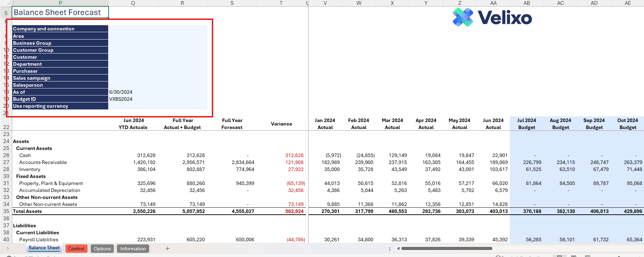Open the Information sheet tab

click(x=133, y=249)
